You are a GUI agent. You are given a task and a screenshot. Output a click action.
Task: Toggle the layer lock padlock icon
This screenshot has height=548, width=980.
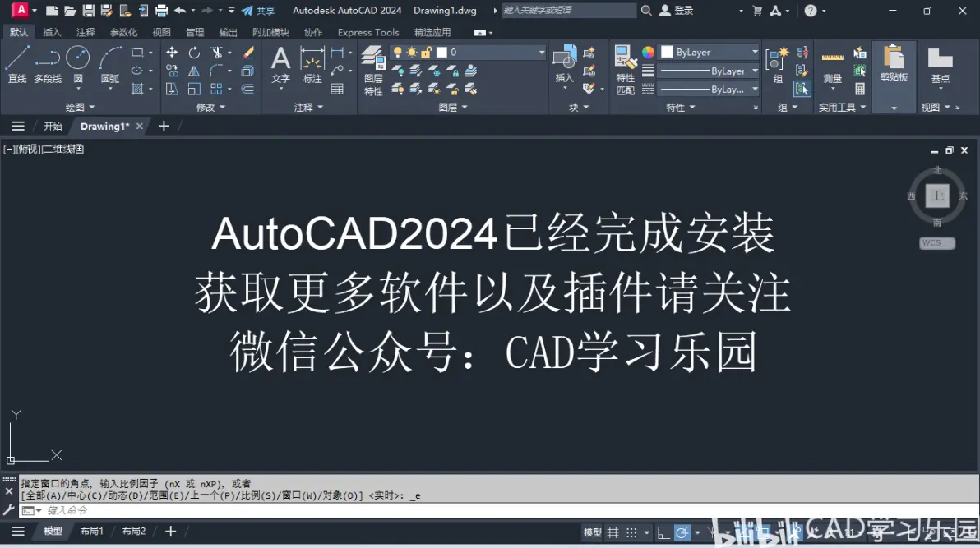pyautogui.click(x=426, y=52)
